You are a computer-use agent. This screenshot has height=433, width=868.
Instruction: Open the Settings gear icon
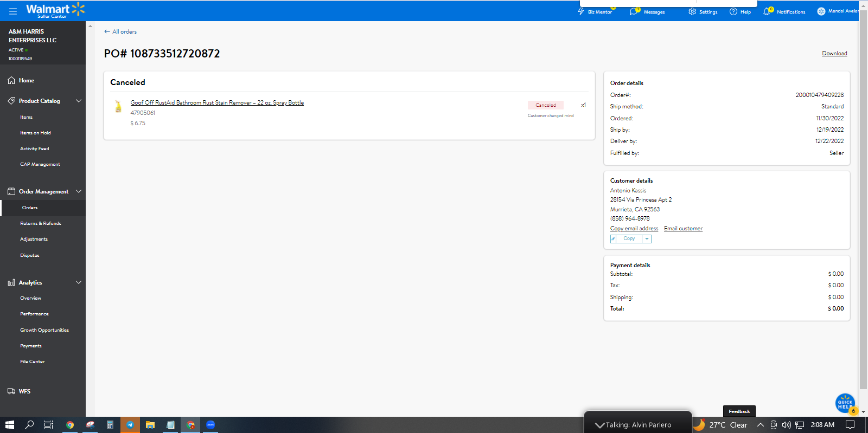pyautogui.click(x=692, y=11)
